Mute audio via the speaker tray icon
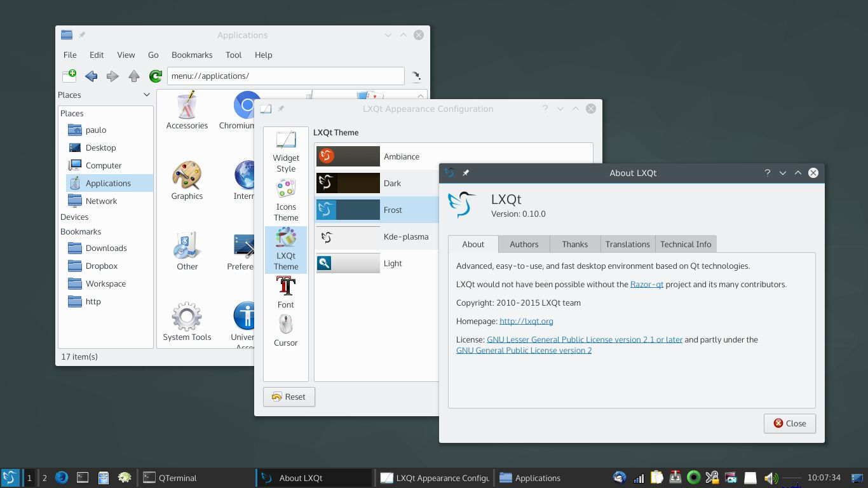Viewport: 868px width, 488px height. click(x=770, y=477)
